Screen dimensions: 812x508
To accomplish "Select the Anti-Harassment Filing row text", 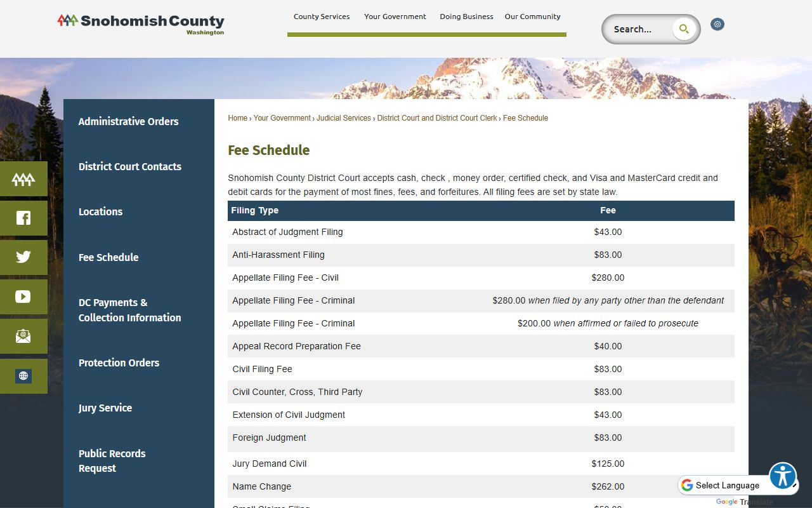I will coord(278,255).
